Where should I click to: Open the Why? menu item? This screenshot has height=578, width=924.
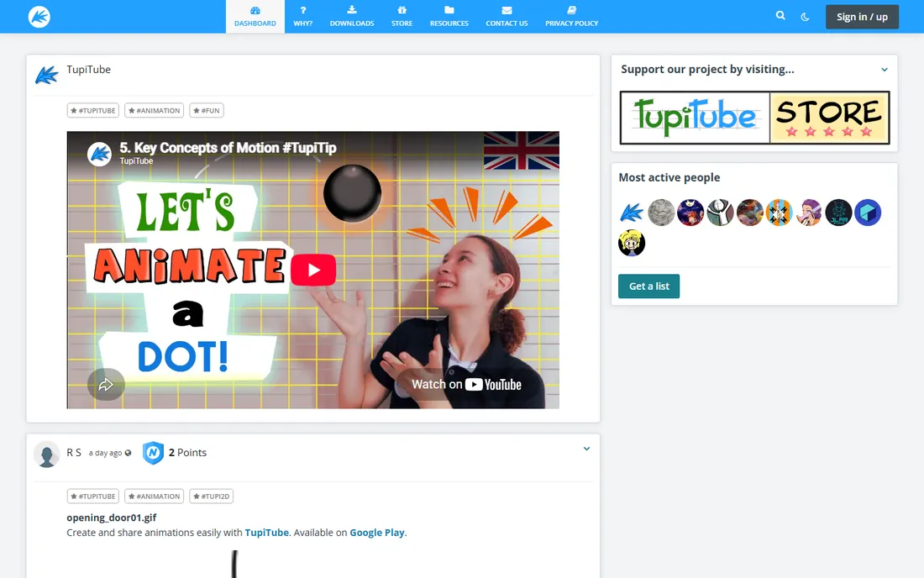click(303, 17)
